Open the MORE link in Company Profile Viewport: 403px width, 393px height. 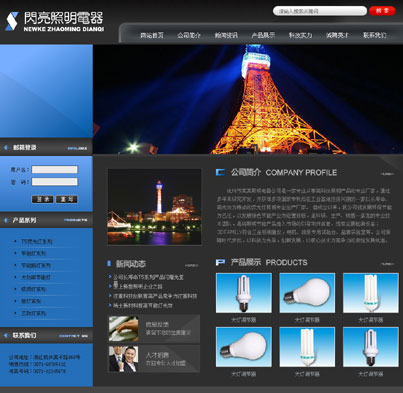[x=387, y=174]
